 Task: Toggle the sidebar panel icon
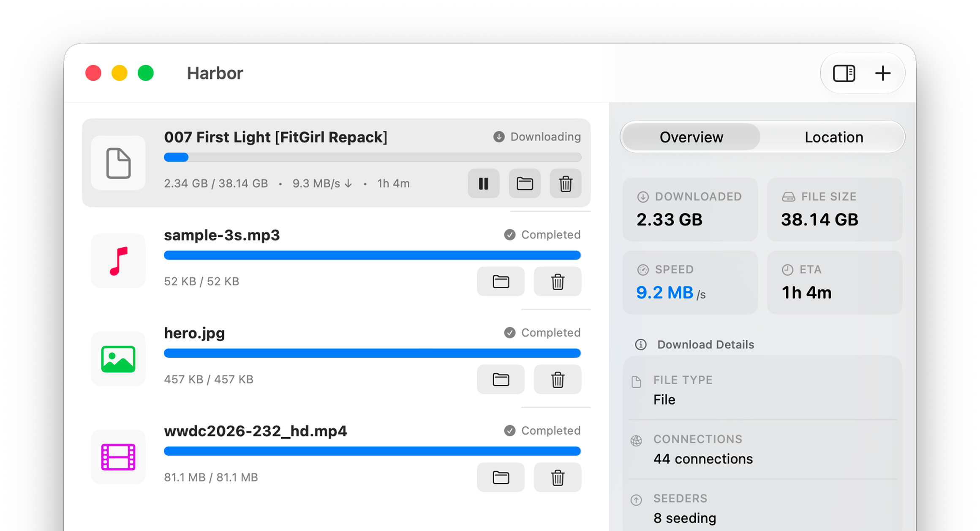844,73
